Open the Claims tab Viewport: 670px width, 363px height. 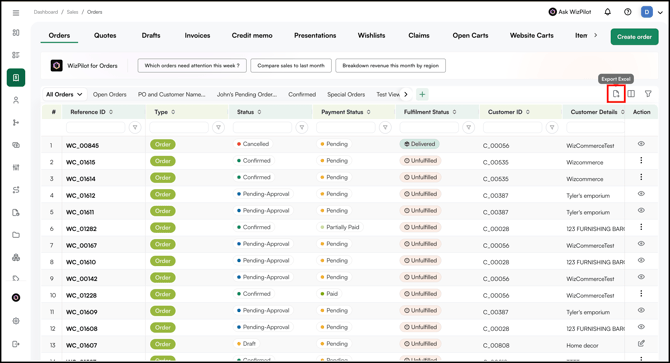[419, 35]
